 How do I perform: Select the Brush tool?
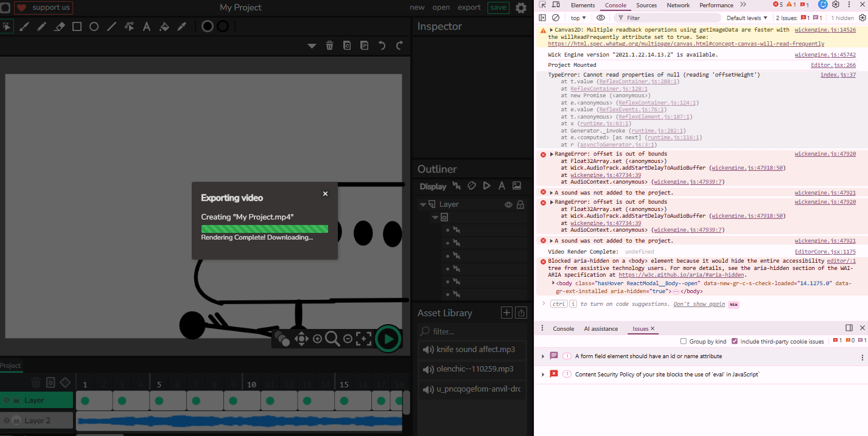pyautogui.click(x=24, y=27)
